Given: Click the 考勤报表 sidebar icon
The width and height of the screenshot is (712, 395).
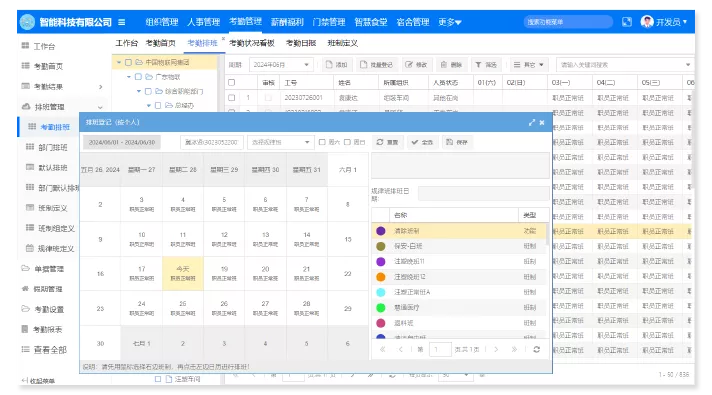Looking at the screenshot, I should pos(25,329).
